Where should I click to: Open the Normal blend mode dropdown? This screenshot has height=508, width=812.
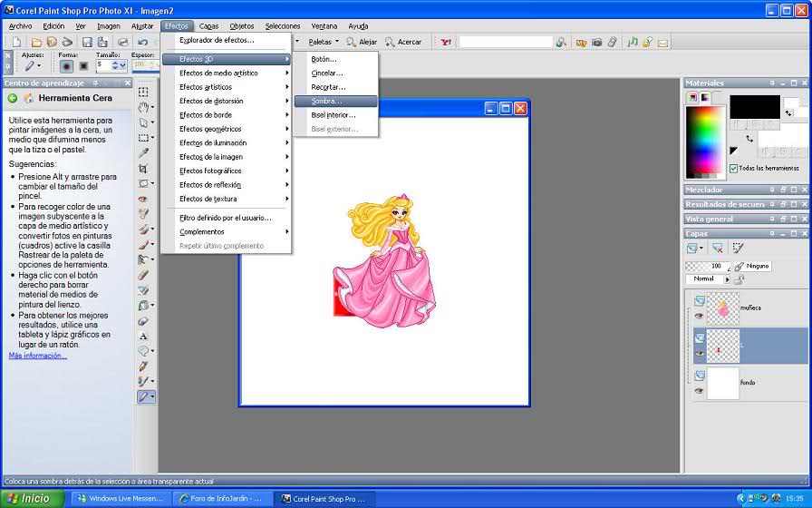(727, 279)
